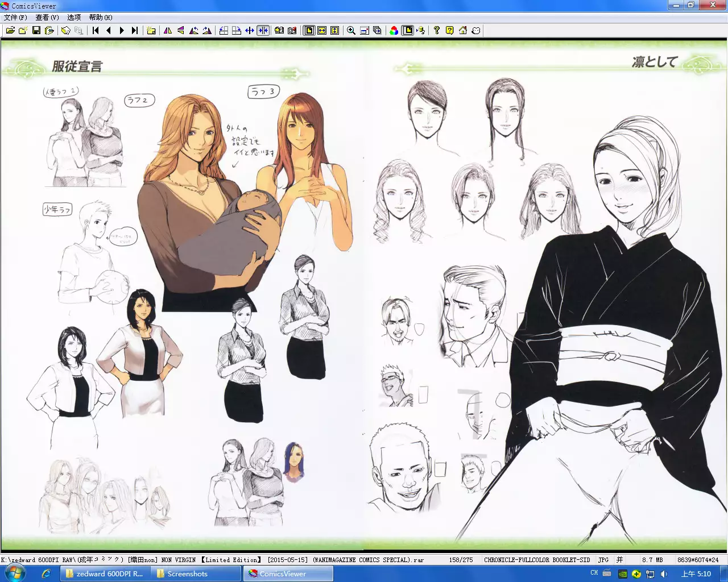Viewport: 728px width, 582px height.
Task: Jump to the first page
Action: (x=96, y=31)
